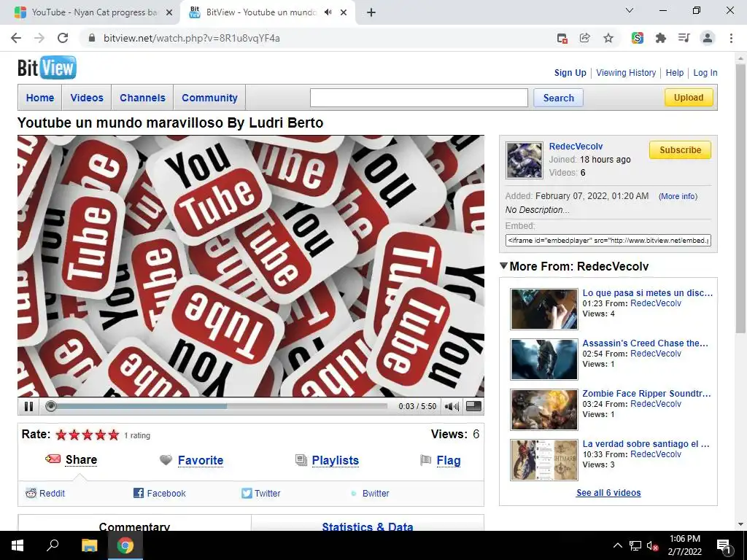Share on Facebook
The width and height of the screenshot is (747, 560).
tap(166, 494)
